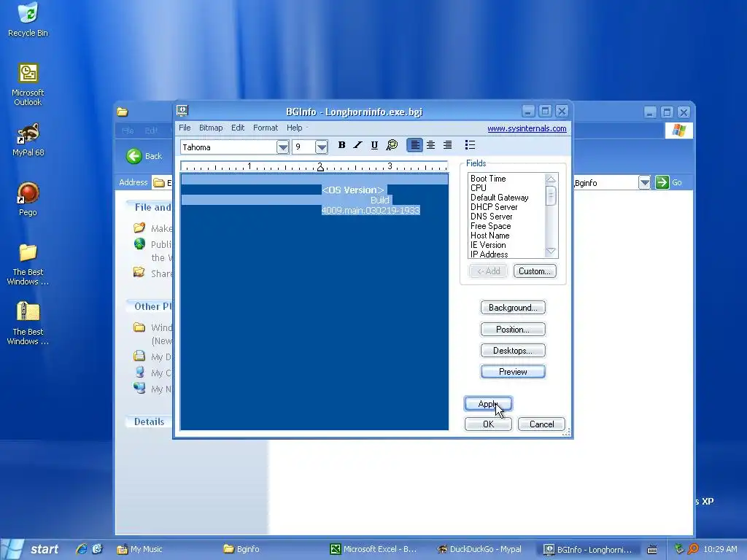Image resolution: width=747 pixels, height=560 pixels.
Task: Toggle underline formatting in BGInfo toolbar
Action: pyautogui.click(x=374, y=145)
